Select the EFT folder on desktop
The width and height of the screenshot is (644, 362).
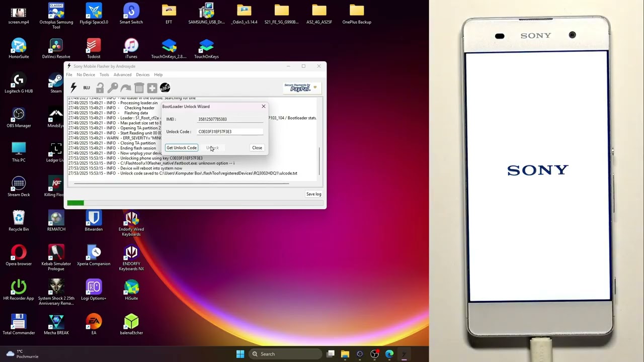pyautogui.click(x=169, y=14)
